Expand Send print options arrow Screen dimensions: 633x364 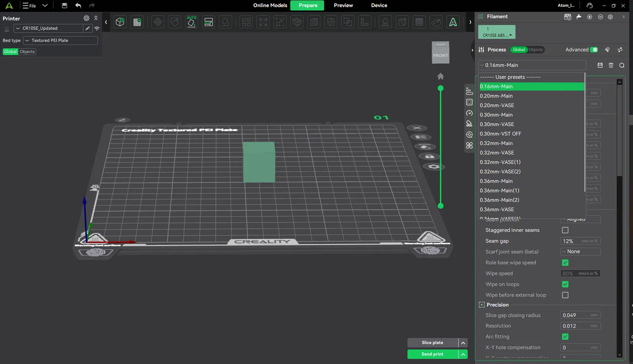(x=463, y=354)
